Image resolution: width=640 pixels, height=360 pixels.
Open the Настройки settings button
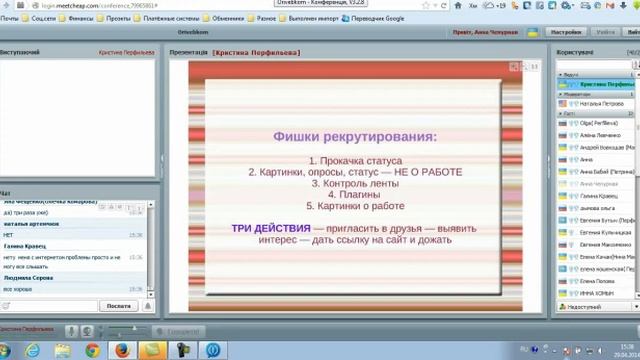[x=566, y=32]
